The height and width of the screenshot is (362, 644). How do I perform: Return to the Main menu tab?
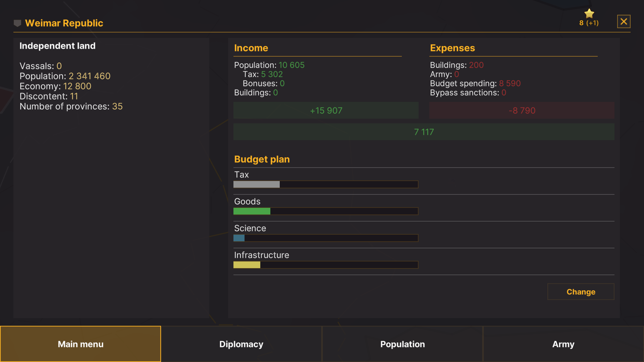pyautogui.click(x=80, y=344)
